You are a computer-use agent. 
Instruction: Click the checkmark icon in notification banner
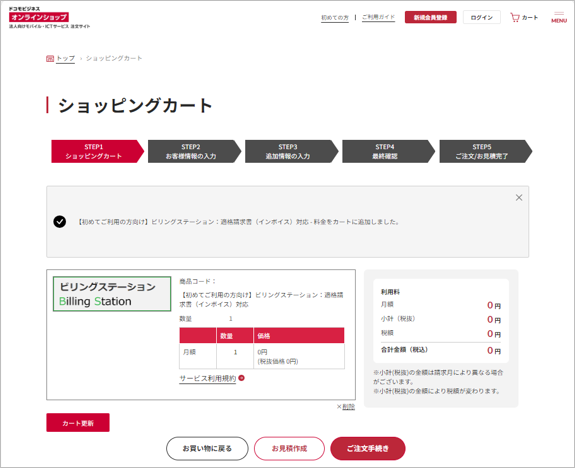[60, 222]
